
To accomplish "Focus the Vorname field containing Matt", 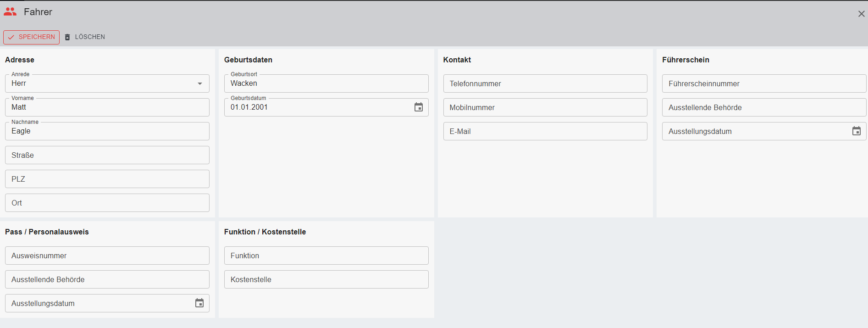I will (107, 107).
